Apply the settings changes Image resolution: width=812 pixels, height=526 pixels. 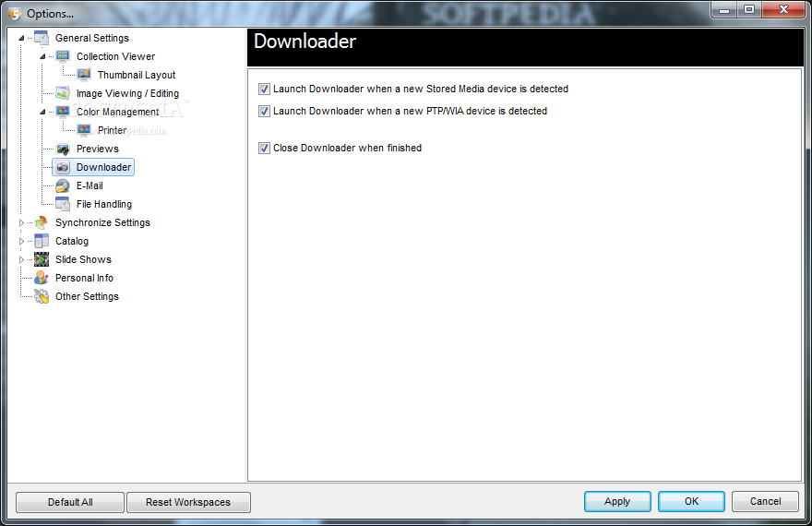(x=617, y=501)
